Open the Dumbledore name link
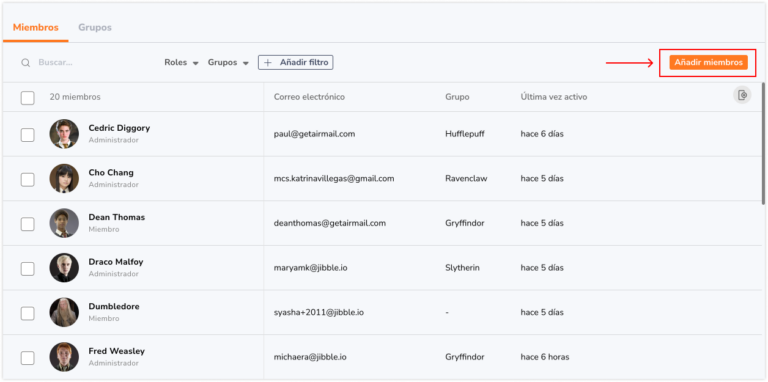Screen dimensions: 768x382 pos(114,307)
